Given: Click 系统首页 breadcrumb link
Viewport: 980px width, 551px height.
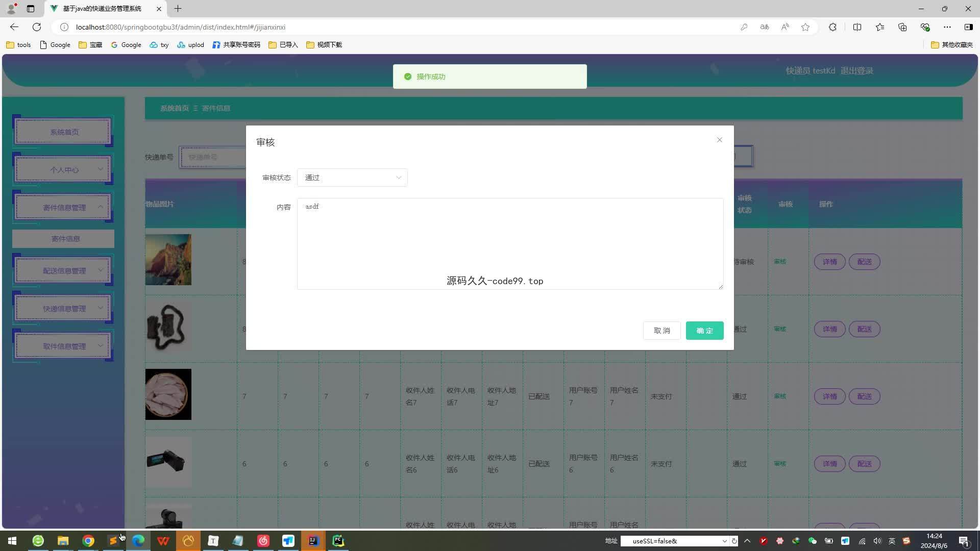Looking at the screenshot, I should click(x=174, y=108).
